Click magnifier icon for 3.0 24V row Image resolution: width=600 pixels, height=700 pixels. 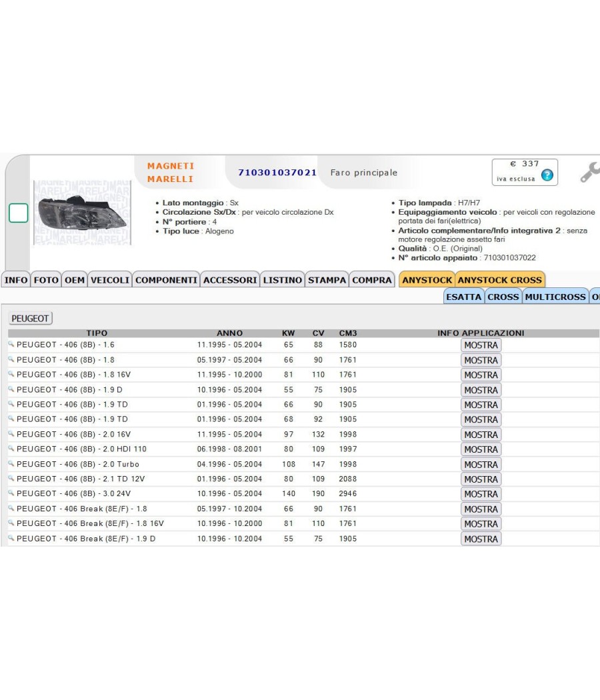tap(11, 493)
